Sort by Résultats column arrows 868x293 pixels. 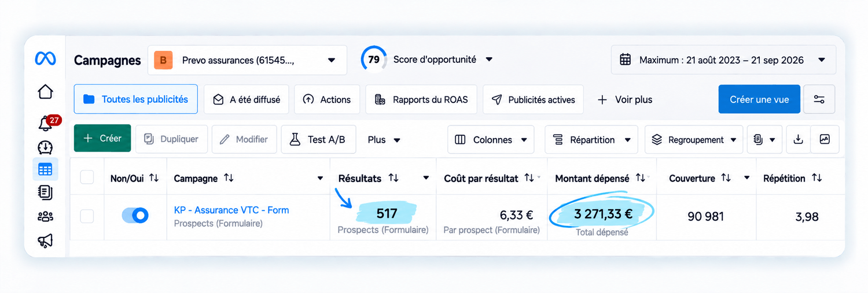[393, 178]
